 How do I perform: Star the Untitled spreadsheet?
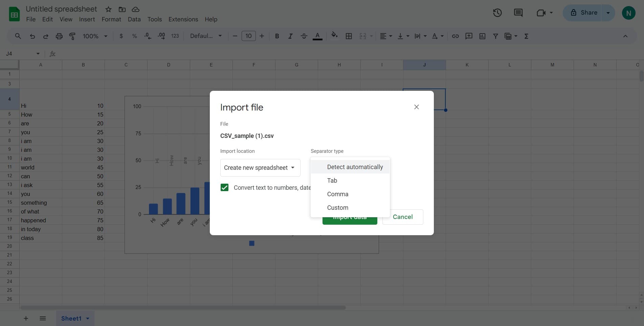(108, 9)
